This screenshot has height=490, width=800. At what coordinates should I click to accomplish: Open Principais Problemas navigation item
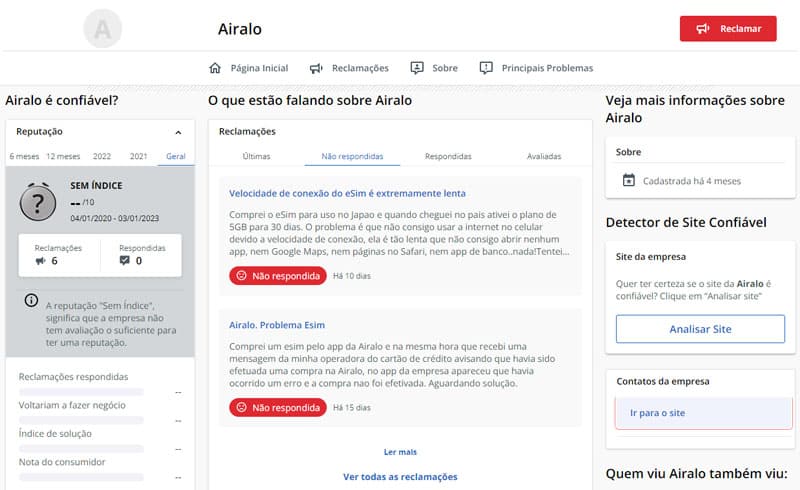point(536,68)
